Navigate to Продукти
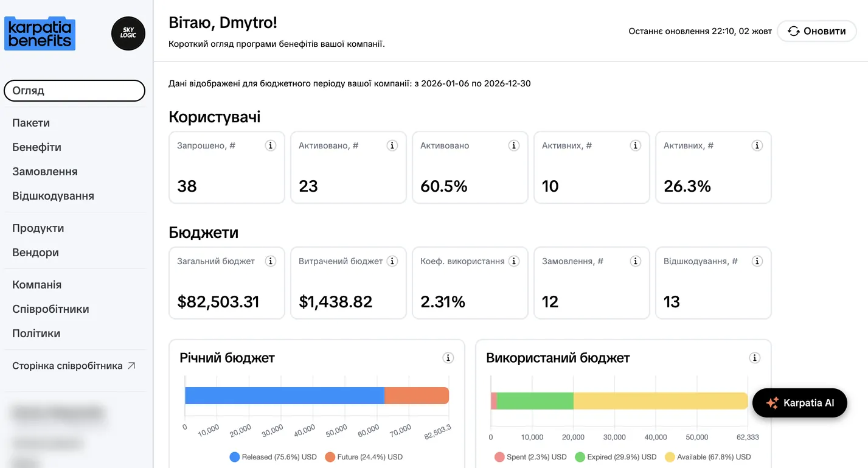This screenshot has width=868, height=468. coord(38,228)
